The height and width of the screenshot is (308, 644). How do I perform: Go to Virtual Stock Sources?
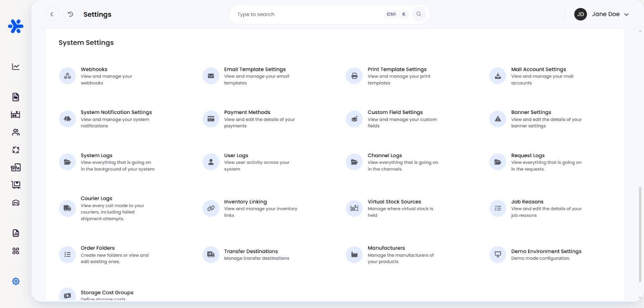coord(394,202)
